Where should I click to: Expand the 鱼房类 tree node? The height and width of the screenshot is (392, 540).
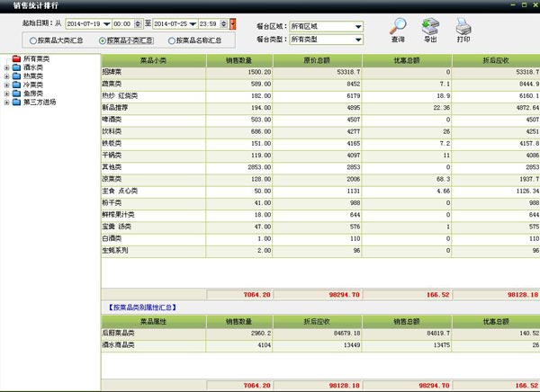[x=7, y=94]
